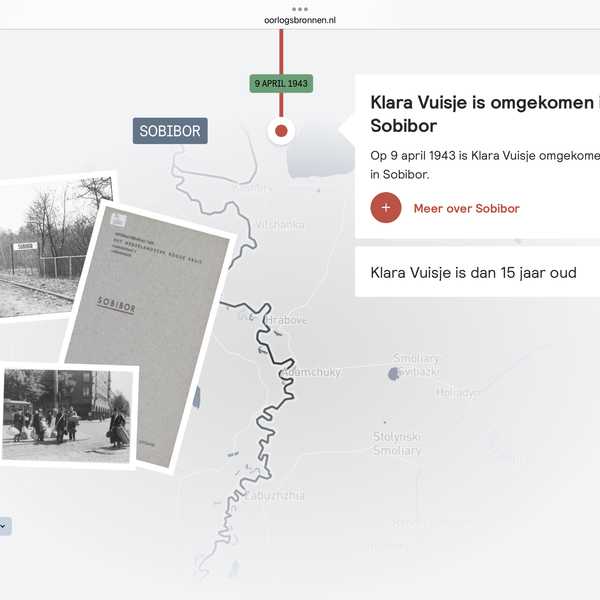
Task: Expand the chevron dropdown at left edge
Action: pos(5,526)
